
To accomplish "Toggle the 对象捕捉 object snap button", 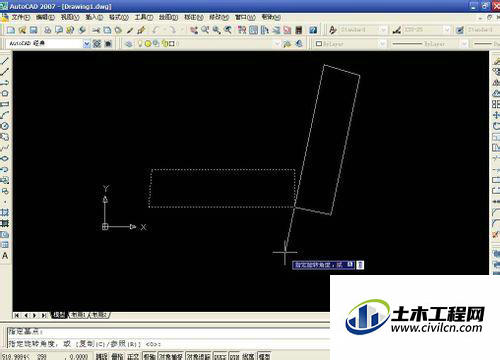I will [x=171, y=356].
